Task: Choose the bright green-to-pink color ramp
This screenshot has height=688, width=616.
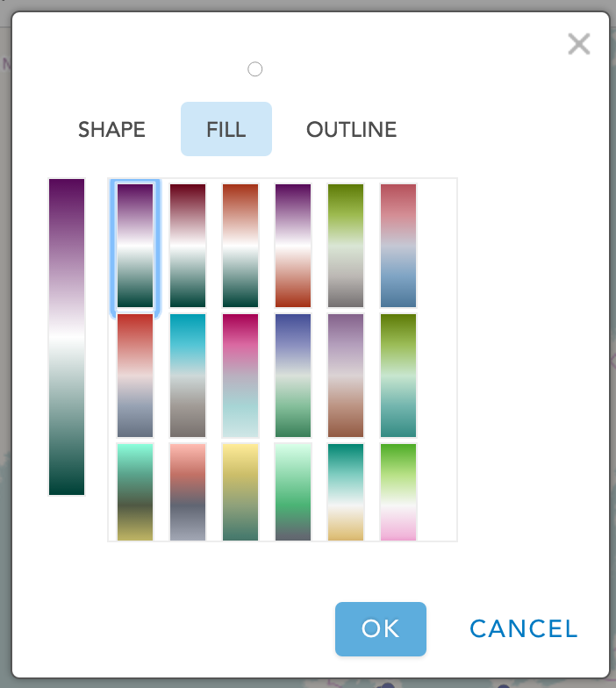Action: (x=398, y=491)
